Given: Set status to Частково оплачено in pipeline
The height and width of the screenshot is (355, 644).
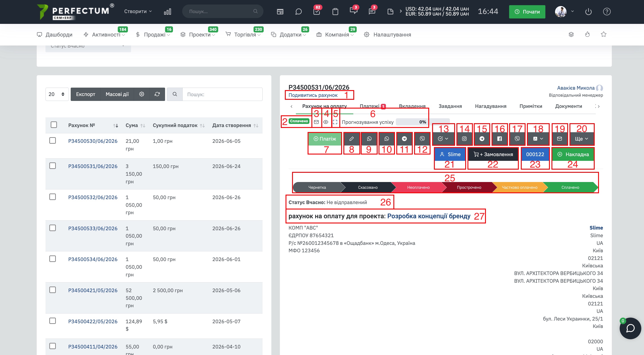Looking at the screenshot, I should (519, 187).
